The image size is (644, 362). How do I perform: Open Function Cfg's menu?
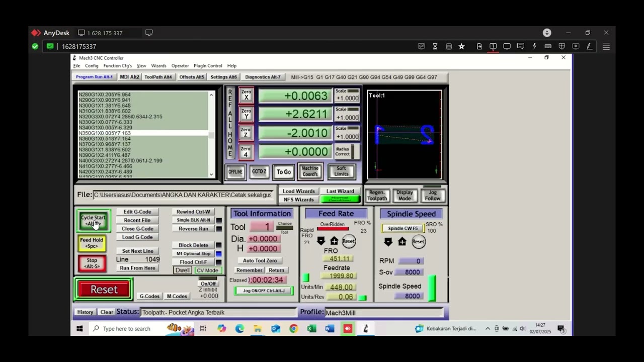click(x=117, y=66)
